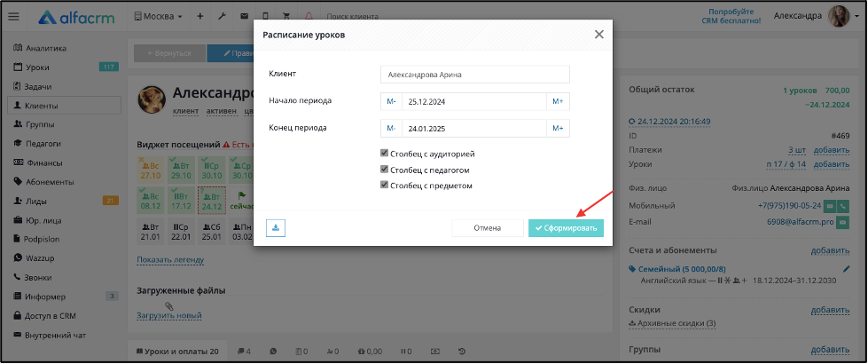Click the Конец периода date field
The width and height of the screenshot is (868, 364).
click(474, 129)
